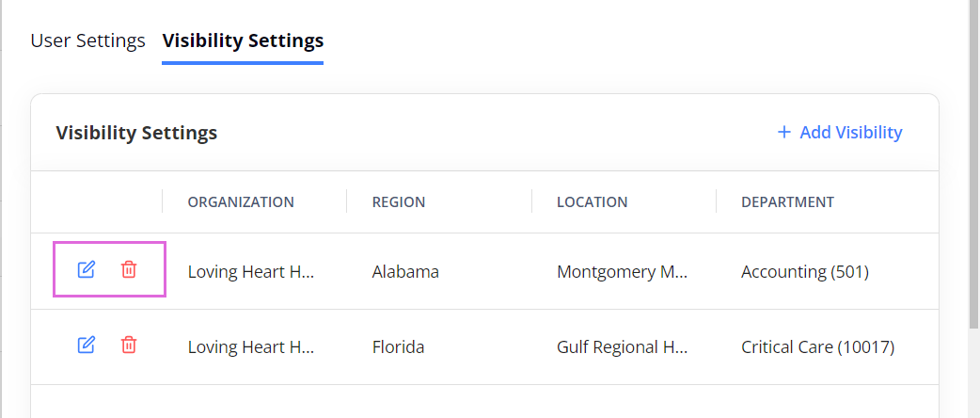The width and height of the screenshot is (980, 418).
Task: Click the Gulf Regional location cell
Action: coord(623,346)
